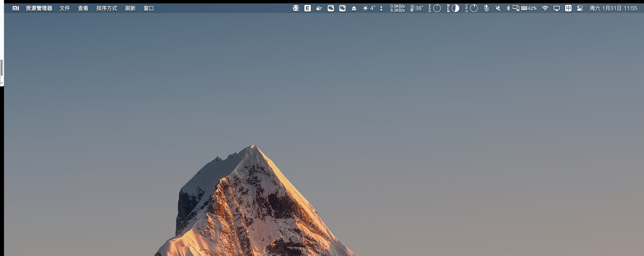The width and height of the screenshot is (644, 256).
Task: Toggle the muted microphone icon
Action: click(486, 8)
